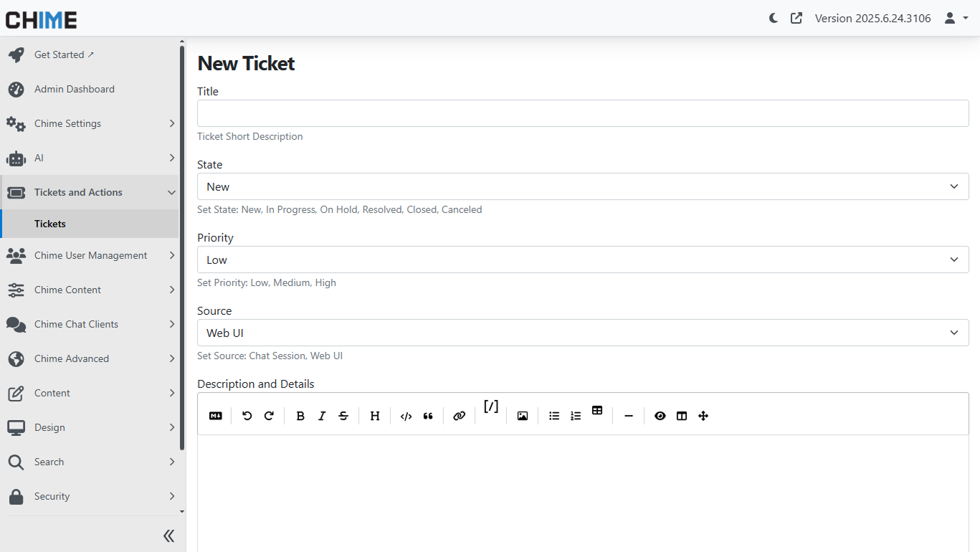The image size is (980, 552).
Task: Click the sidebar scroll down arrow
Action: point(182,512)
